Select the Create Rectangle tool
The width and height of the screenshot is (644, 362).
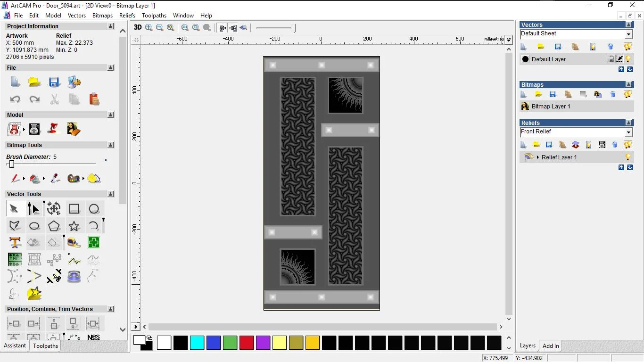(x=74, y=208)
